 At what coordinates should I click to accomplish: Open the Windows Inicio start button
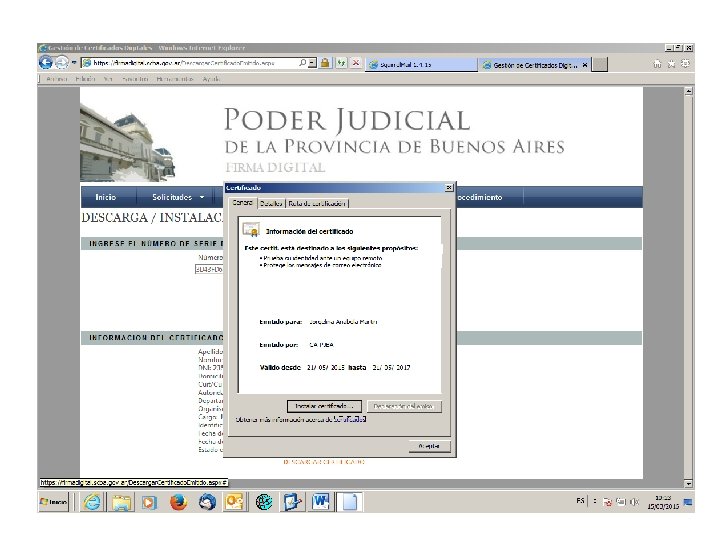(53, 502)
